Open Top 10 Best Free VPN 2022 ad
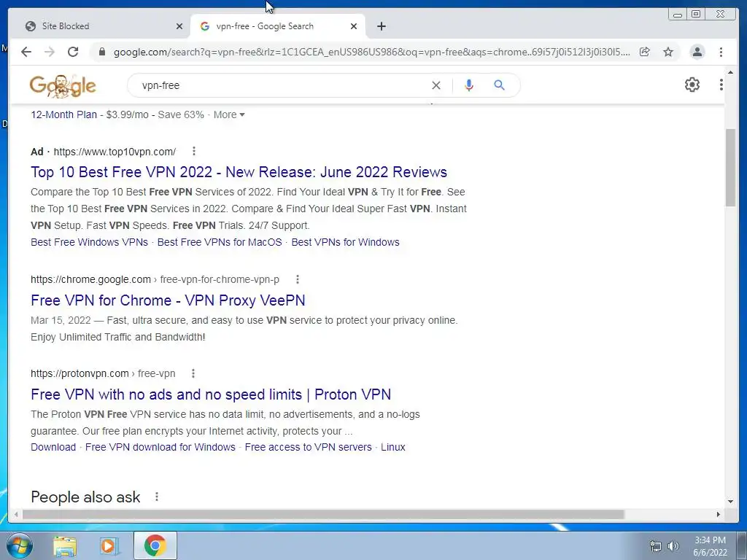Viewport: 747px width, 560px height. (239, 172)
